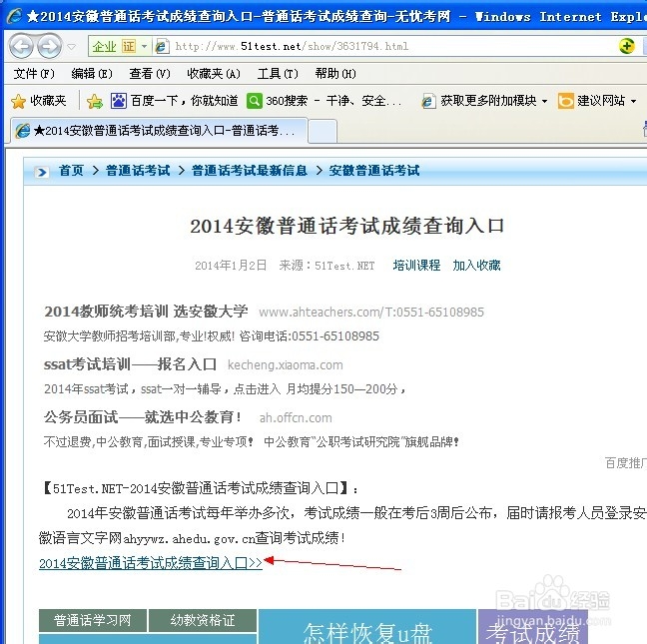Click the add-to-favorites-bar star icon
This screenshot has width=647, height=644.
point(95,101)
